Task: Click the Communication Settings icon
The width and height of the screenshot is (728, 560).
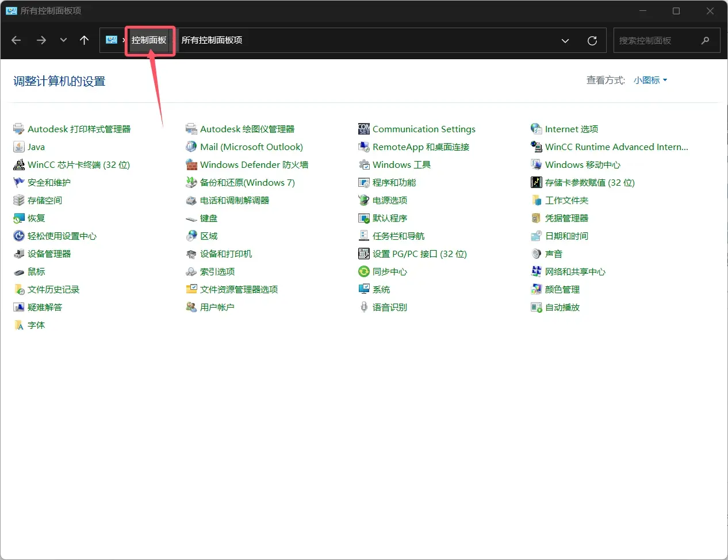Action: point(363,129)
